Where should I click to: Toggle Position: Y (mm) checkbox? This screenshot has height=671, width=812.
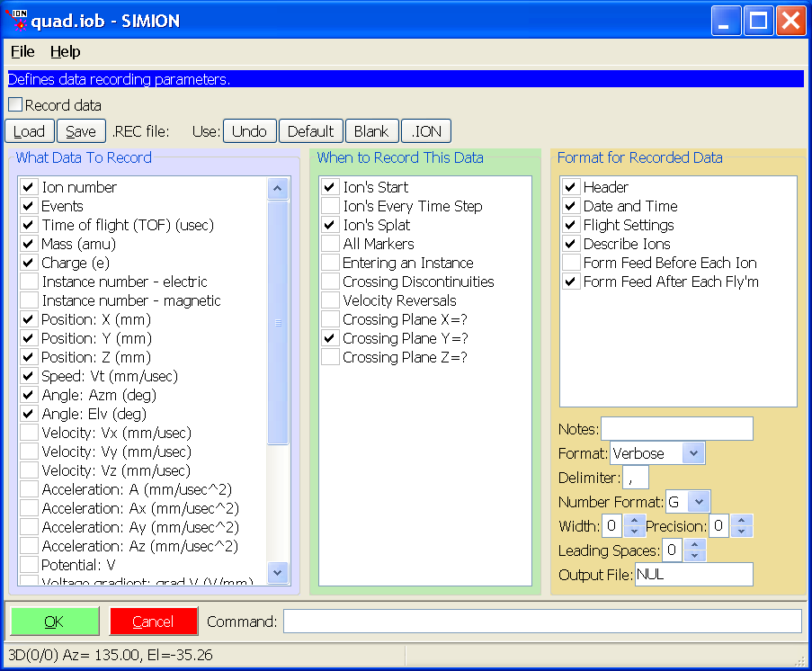click(29, 338)
